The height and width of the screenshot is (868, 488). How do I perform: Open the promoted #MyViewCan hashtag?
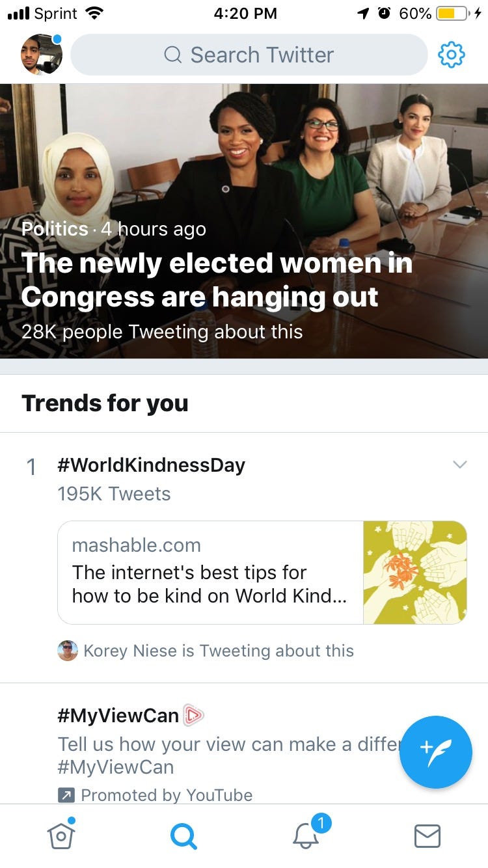(x=118, y=716)
